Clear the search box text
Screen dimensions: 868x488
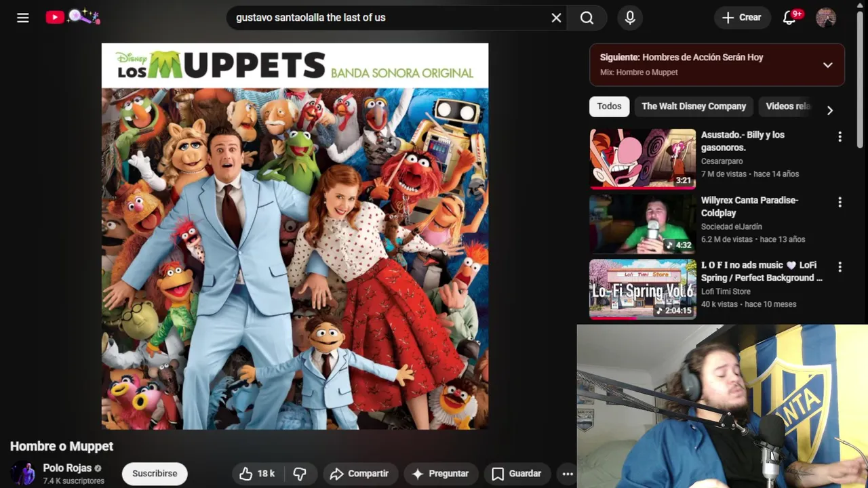pos(556,18)
